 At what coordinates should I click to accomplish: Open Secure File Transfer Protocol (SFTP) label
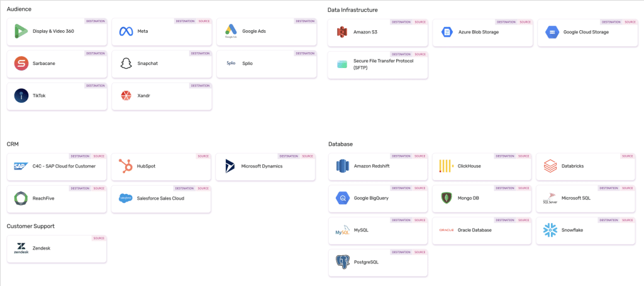[x=384, y=64]
